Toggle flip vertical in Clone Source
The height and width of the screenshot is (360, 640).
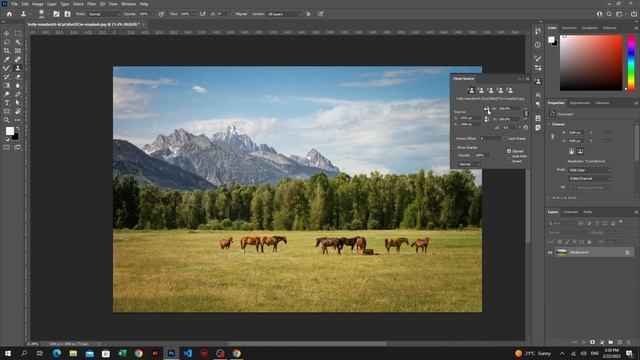pos(487,119)
